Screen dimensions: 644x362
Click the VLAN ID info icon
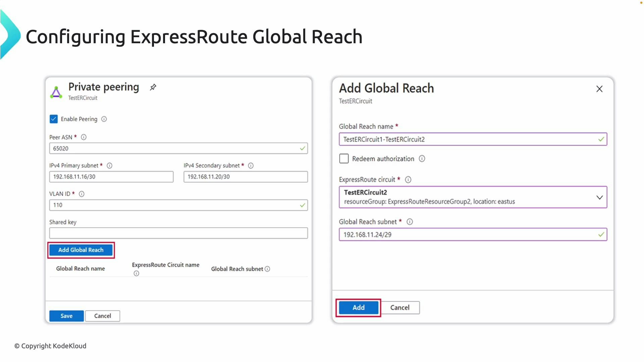tap(82, 194)
